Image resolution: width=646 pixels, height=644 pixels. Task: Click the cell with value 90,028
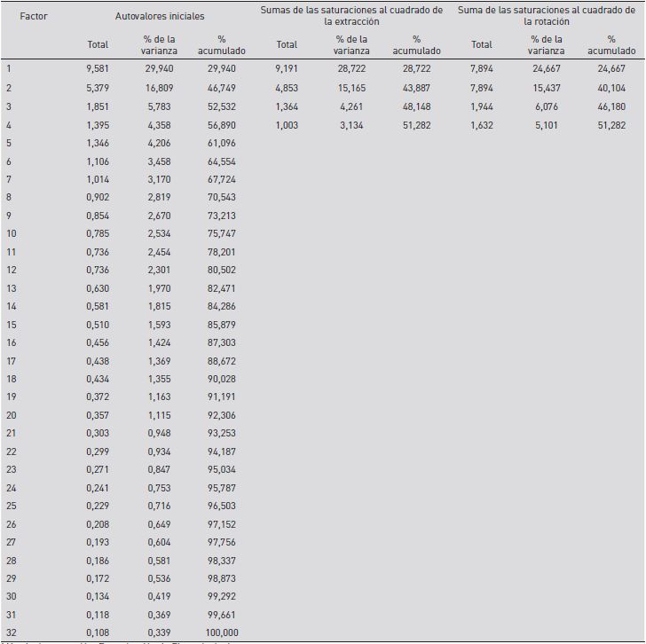click(222, 379)
